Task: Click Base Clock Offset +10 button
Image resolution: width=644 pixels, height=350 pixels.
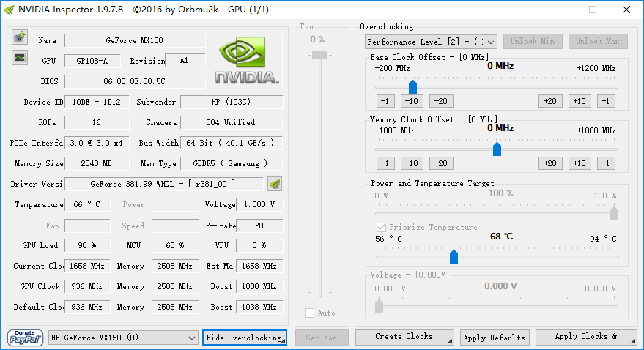Action: [580, 101]
